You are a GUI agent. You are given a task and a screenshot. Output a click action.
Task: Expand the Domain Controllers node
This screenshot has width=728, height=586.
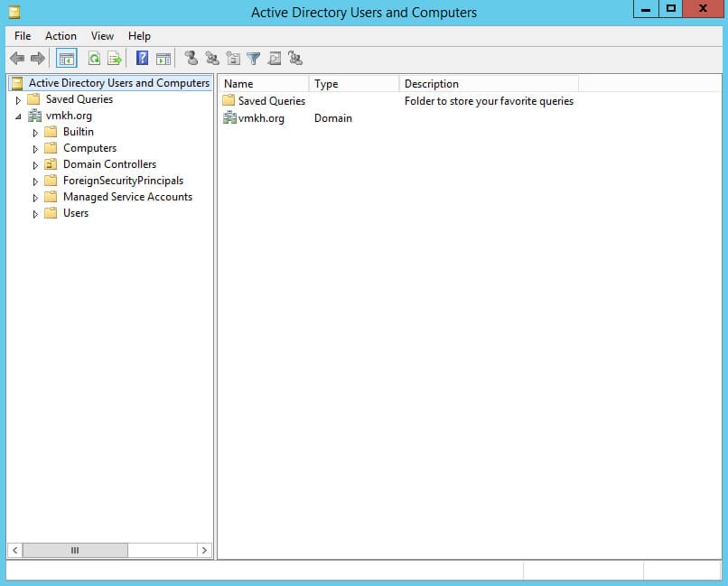click(35, 165)
